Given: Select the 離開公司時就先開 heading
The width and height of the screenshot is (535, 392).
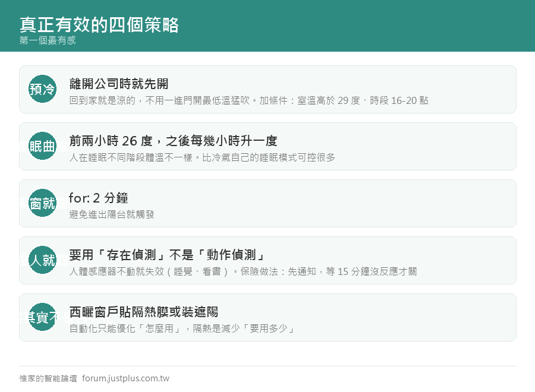Looking at the screenshot, I should (119, 84).
